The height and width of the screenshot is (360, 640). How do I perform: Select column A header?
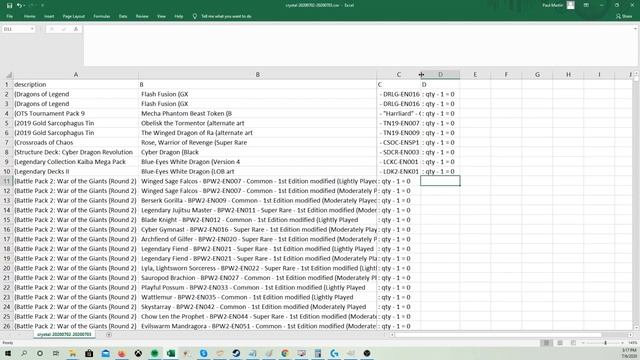click(76, 75)
